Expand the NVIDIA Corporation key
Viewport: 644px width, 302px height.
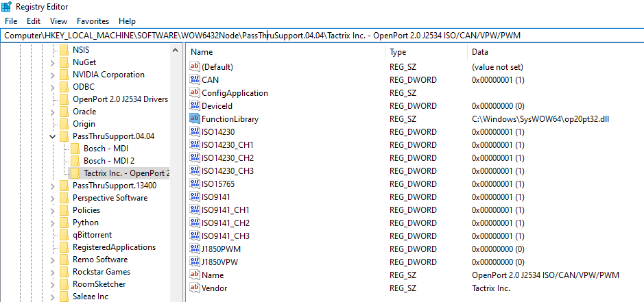tap(52, 75)
